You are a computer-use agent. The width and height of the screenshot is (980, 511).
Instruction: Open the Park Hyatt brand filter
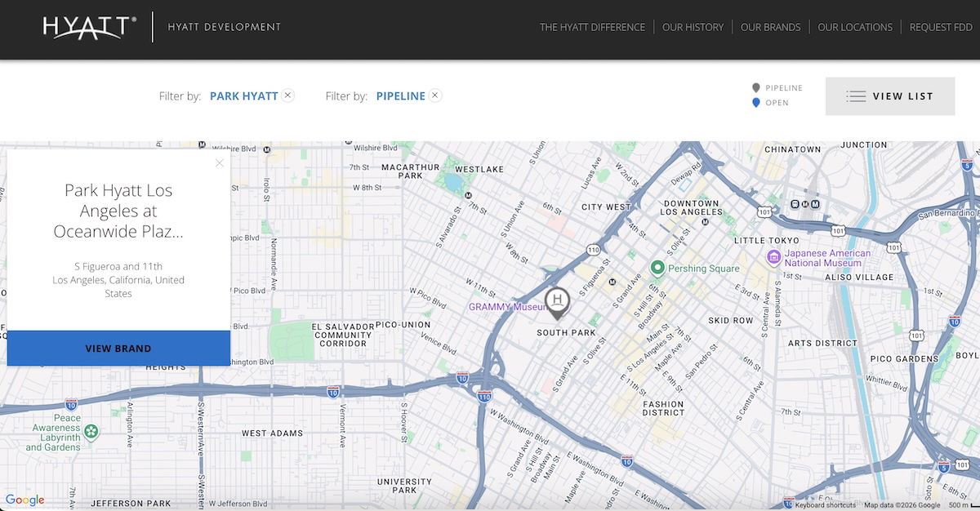[x=243, y=96]
